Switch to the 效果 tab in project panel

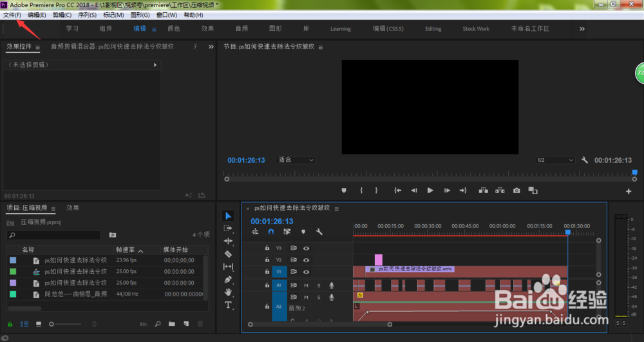pos(73,208)
